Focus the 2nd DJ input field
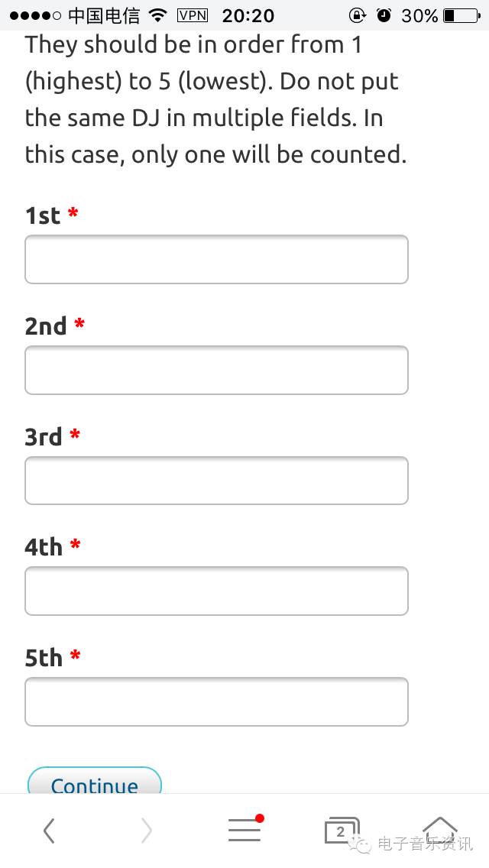The image size is (489, 868). click(216, 370)
